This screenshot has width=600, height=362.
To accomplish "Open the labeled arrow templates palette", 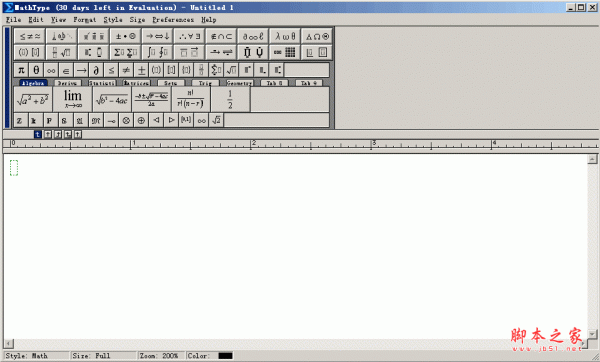I will tap(221, 52).
